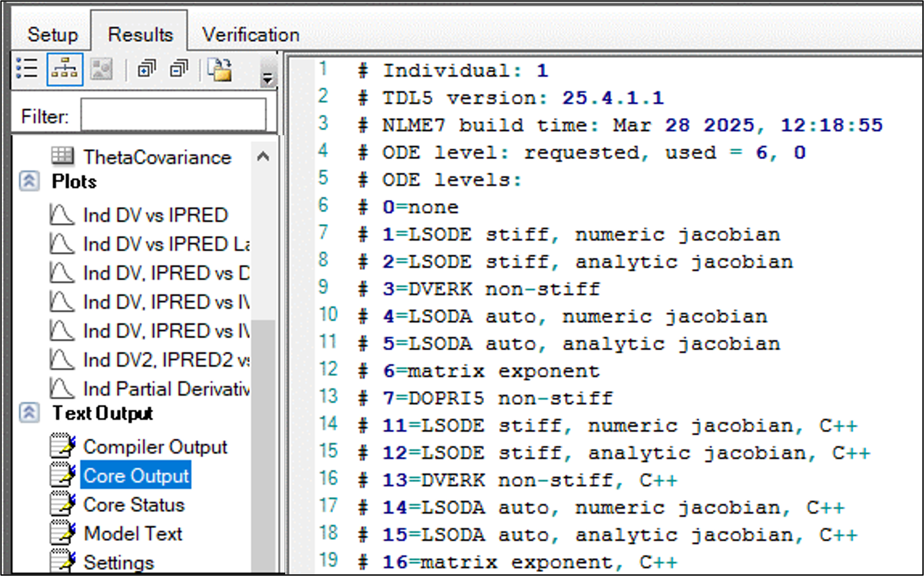
Task: Collapse the Text Output section
Action: [29, 413]
